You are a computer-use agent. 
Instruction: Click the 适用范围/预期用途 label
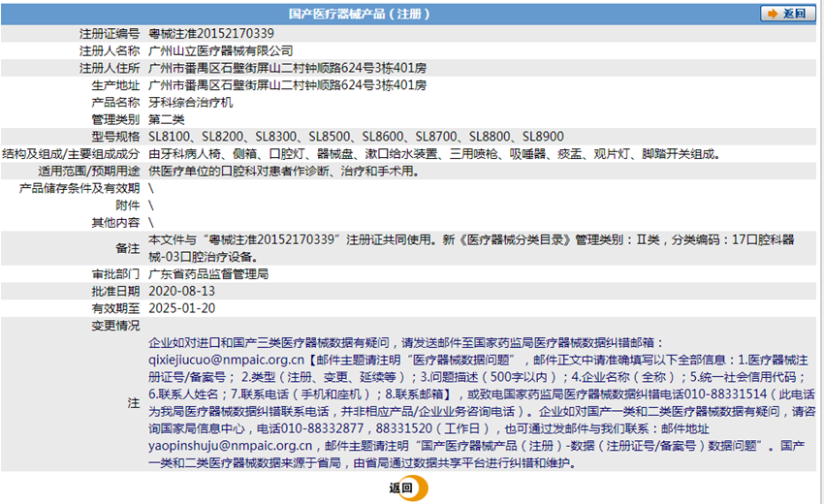89,172
